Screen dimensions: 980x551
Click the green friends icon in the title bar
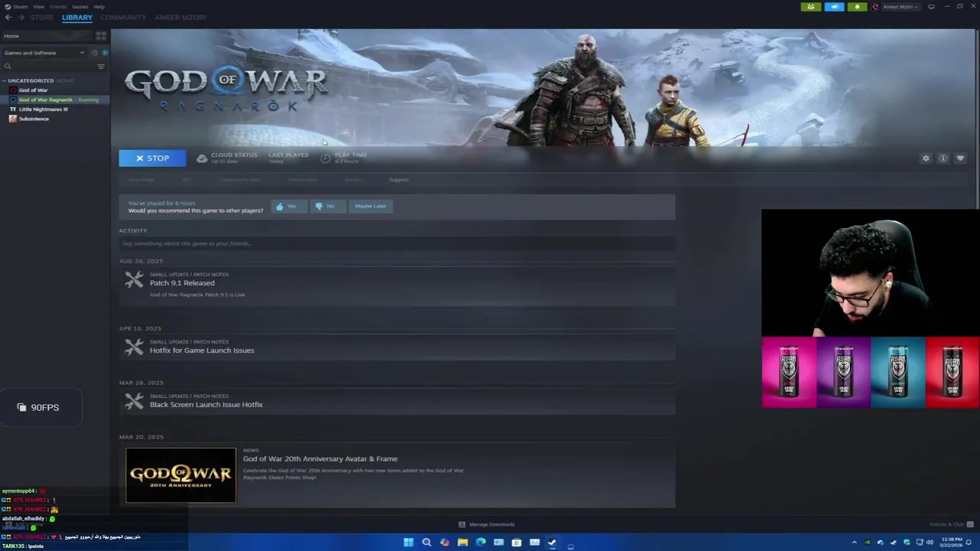pos(811,7)
